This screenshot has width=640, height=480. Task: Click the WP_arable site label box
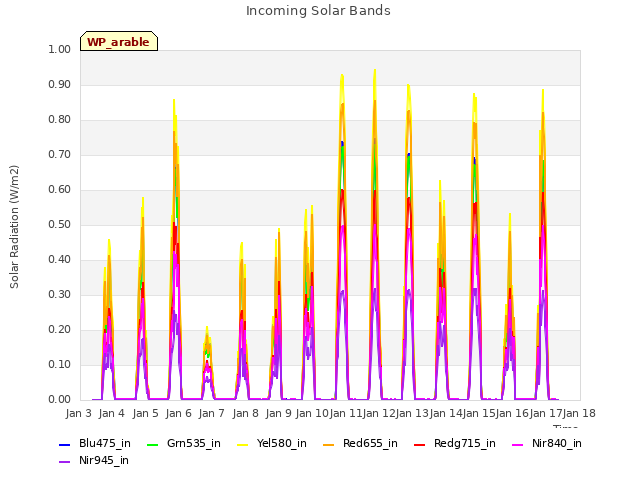119,41
